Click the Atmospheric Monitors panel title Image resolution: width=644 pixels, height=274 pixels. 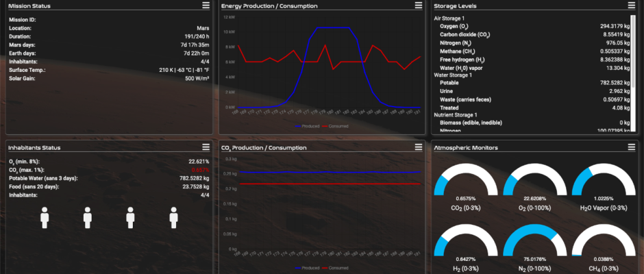[x=466, y=147]
